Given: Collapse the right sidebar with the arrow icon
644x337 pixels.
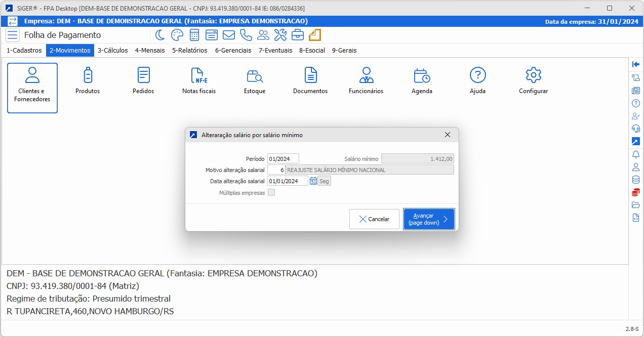Looking at the screenshot, I should [636, 64].
